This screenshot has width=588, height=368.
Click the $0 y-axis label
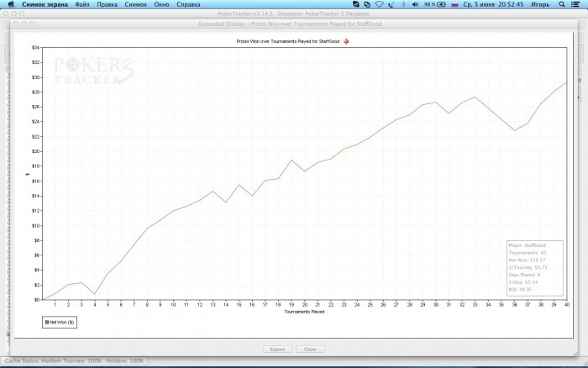36,300
